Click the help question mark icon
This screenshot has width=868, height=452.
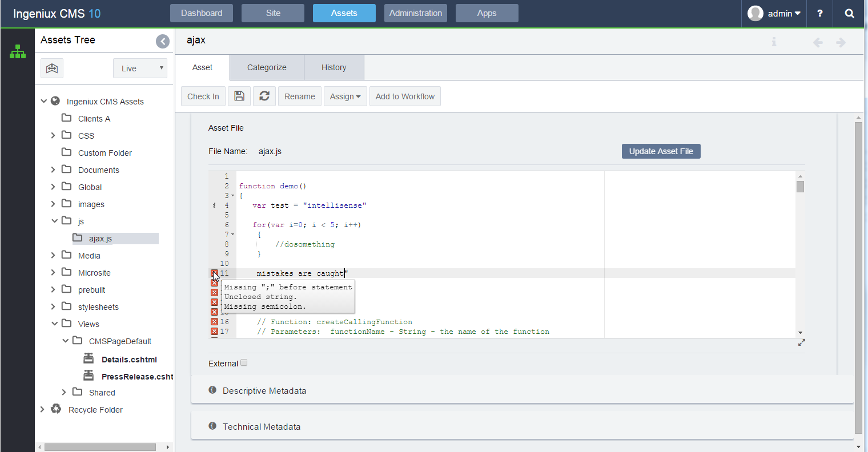click(x=819, y=14)
